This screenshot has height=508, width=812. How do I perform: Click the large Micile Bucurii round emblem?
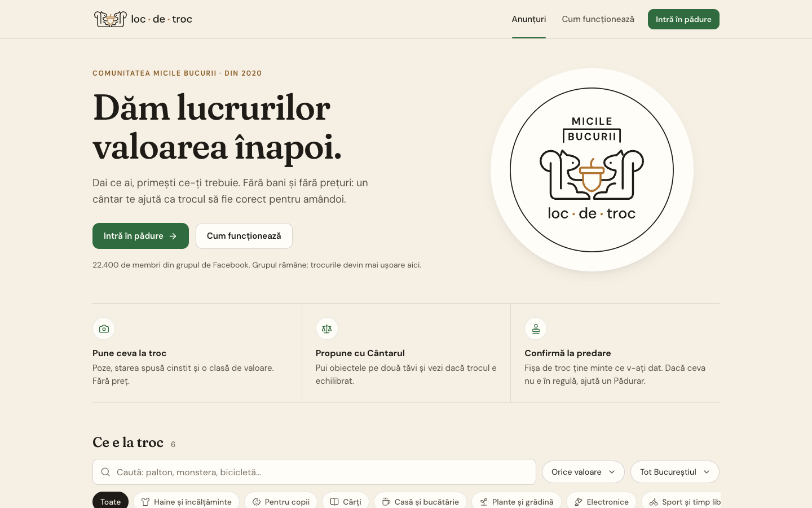pos(592,170)
